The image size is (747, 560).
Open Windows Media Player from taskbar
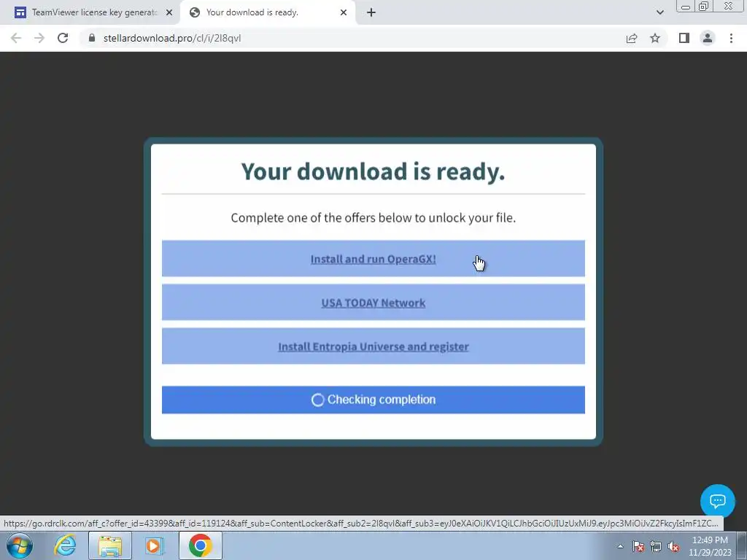click(x=154, y=545)
